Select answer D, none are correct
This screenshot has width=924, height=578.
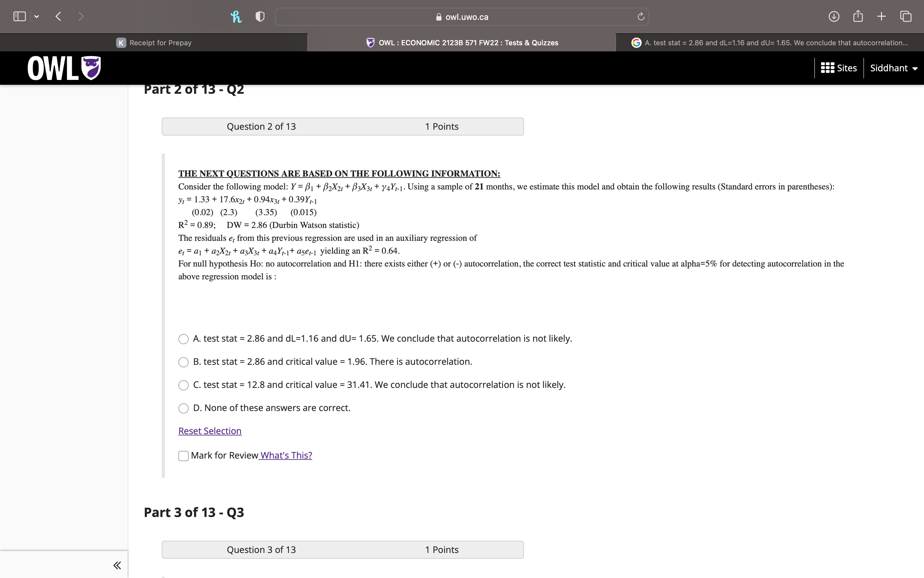coord(184,408)
